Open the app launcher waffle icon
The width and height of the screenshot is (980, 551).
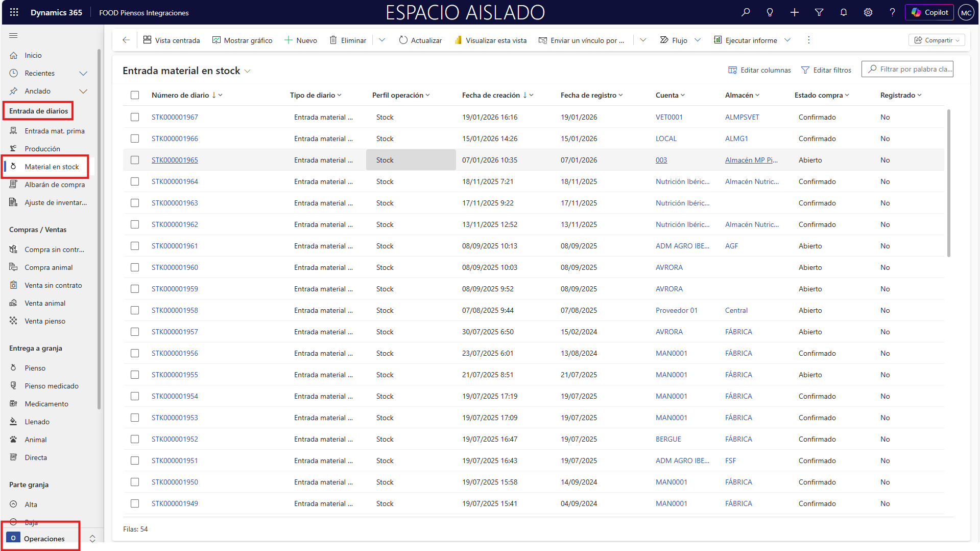pos(14,12)
